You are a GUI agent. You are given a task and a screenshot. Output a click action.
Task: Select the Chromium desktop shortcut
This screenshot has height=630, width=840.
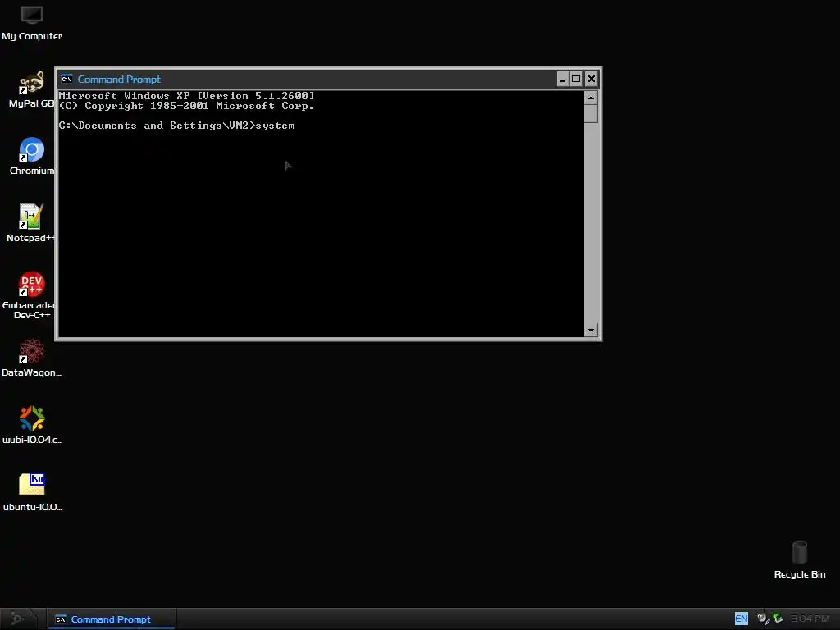pos(32,157)
